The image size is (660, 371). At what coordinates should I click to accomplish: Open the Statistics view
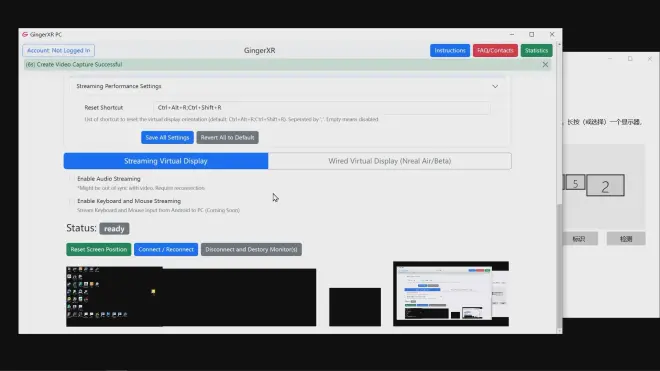tap(536, 51)
